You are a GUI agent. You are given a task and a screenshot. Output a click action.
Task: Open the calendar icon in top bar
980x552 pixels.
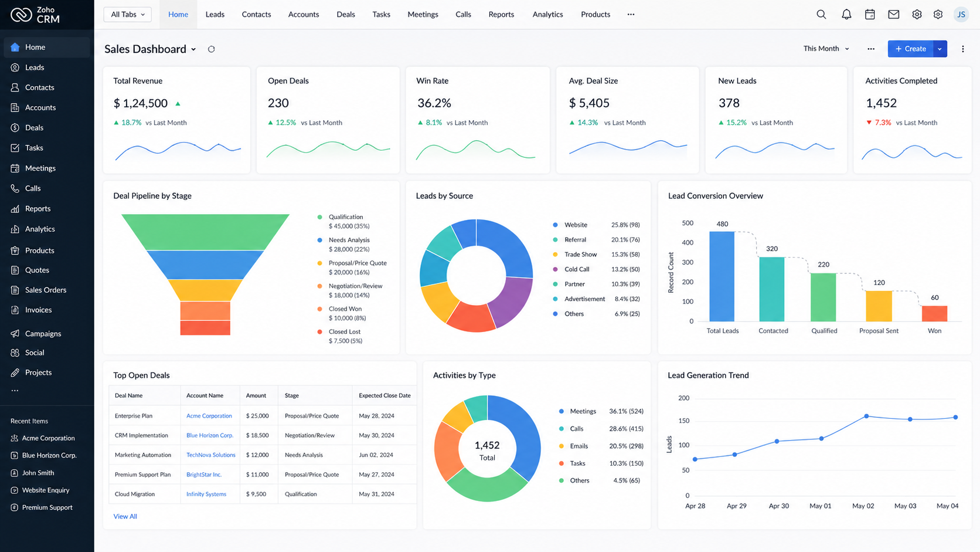870,15
